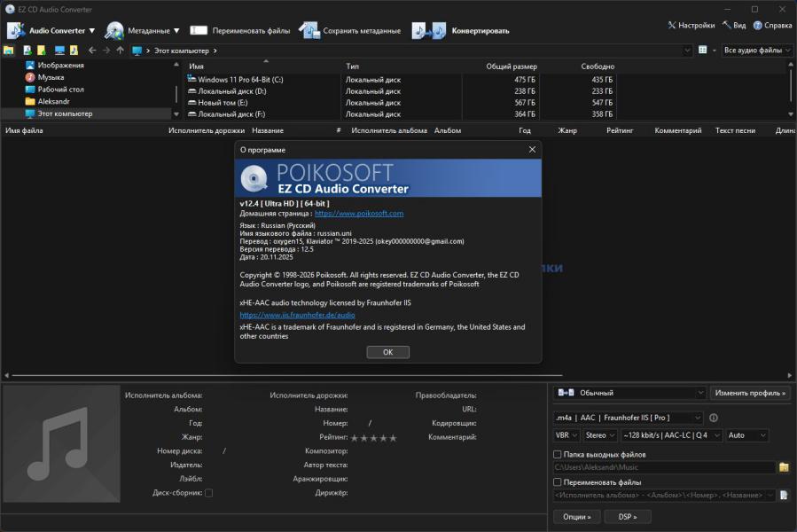
Task: Open the .m4a AAC format dropdown
Action: pos(628,418)
